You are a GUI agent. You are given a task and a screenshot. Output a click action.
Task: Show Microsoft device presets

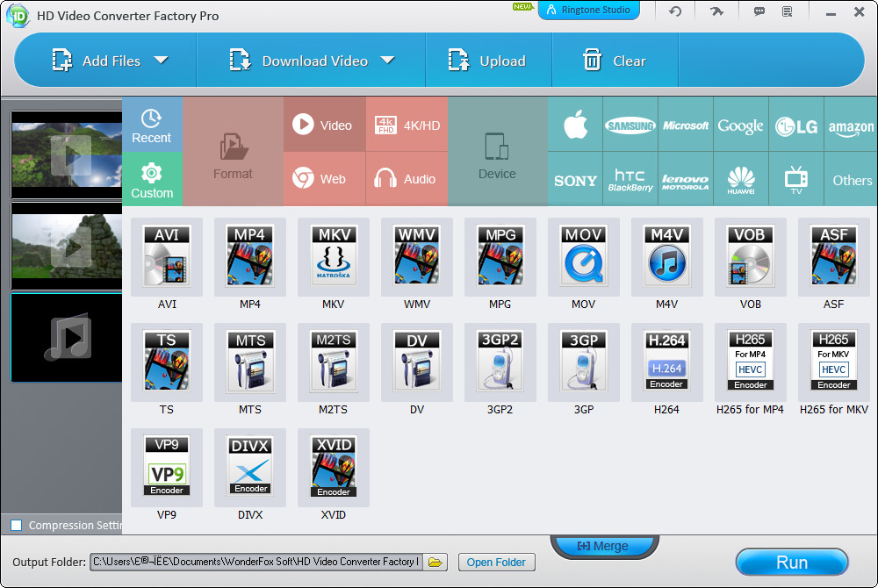point(686,125)
